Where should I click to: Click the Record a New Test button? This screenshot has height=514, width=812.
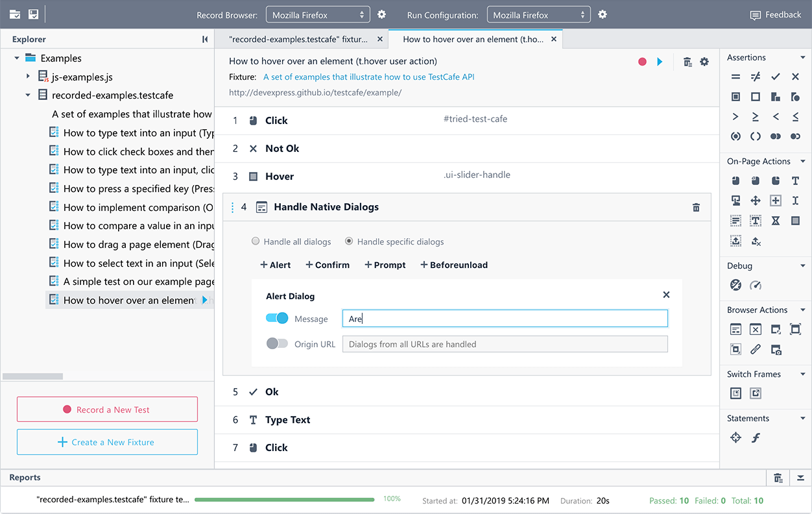(x=107, y=410)
